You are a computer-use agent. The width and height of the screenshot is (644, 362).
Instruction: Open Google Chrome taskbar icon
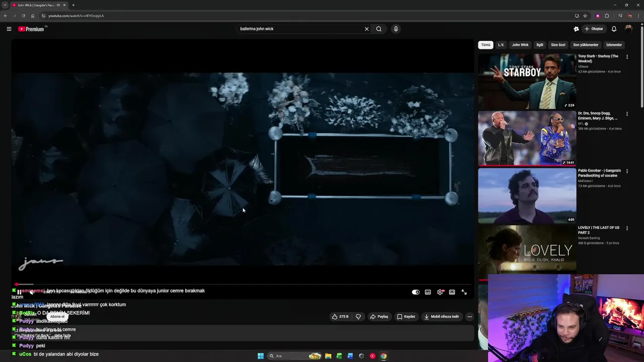tap(383, 356)
